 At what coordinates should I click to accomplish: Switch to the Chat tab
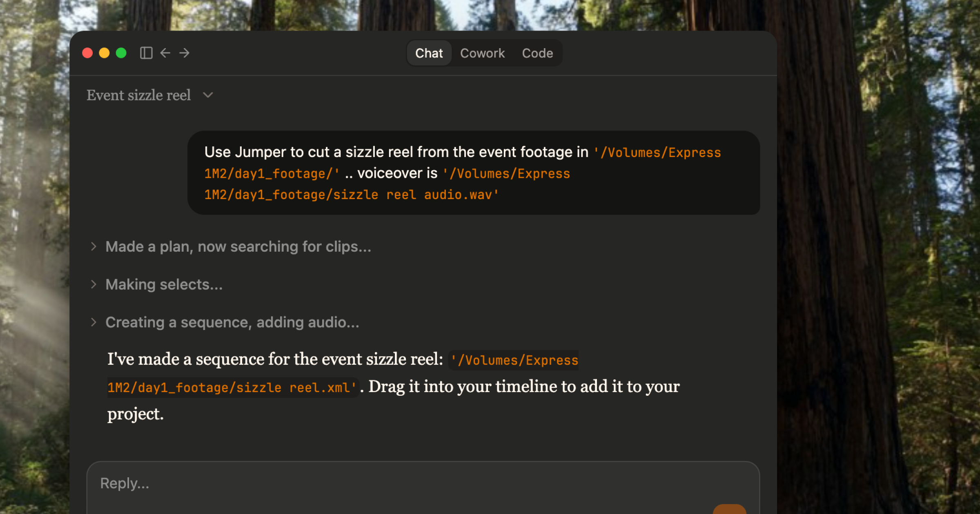(x=429, y=53)
